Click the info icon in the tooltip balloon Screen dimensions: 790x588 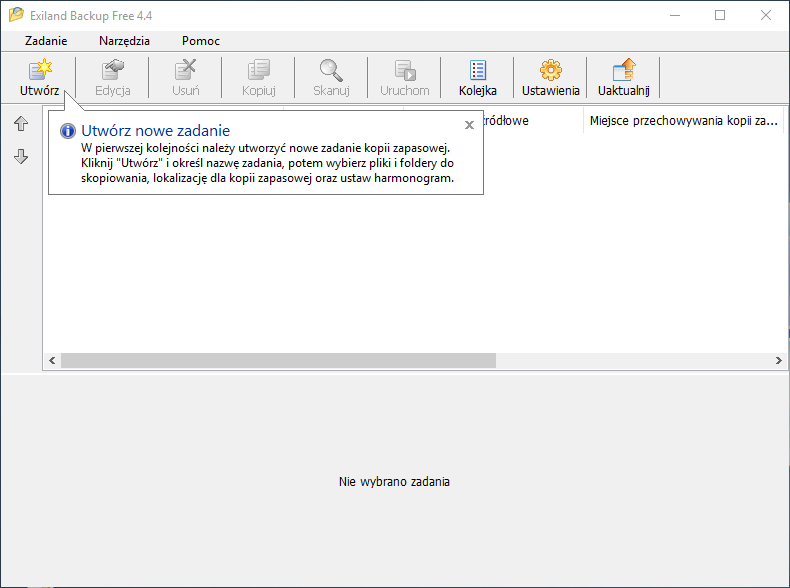68,131
